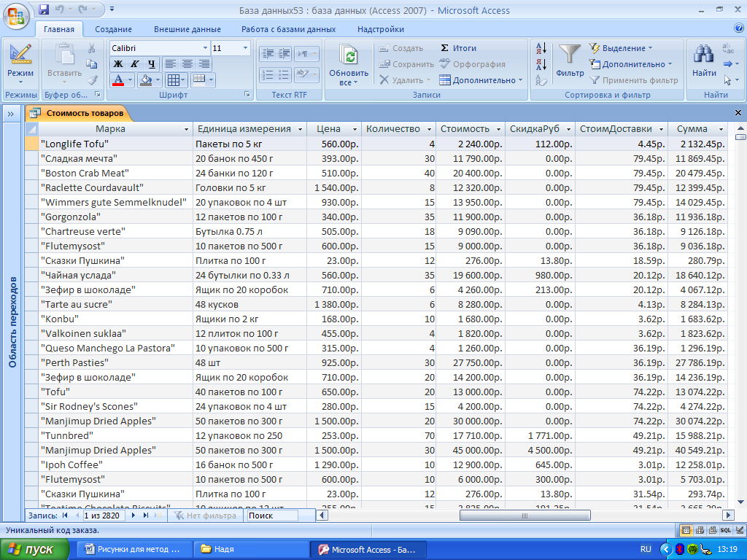This screenshot has width=747, height=560.
Task: Click the Обновить все refresh icon
Action: [x=349, y=55]
